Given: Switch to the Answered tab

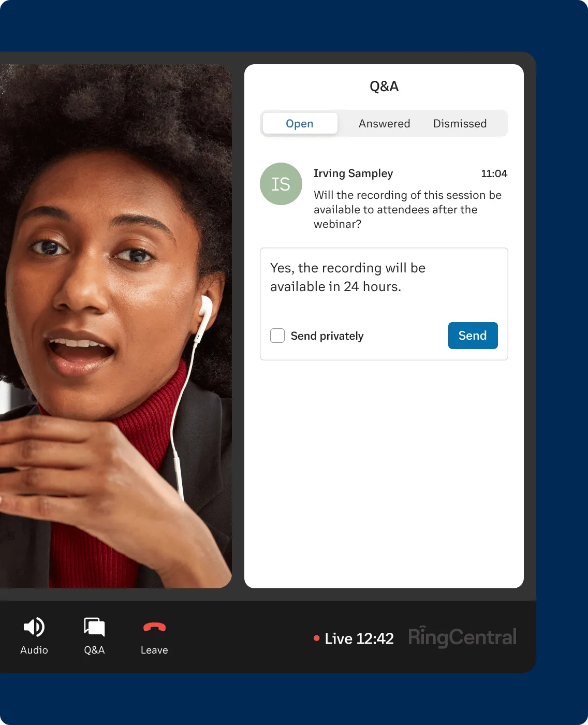Looking at the screenshot, I should [384, 123].
